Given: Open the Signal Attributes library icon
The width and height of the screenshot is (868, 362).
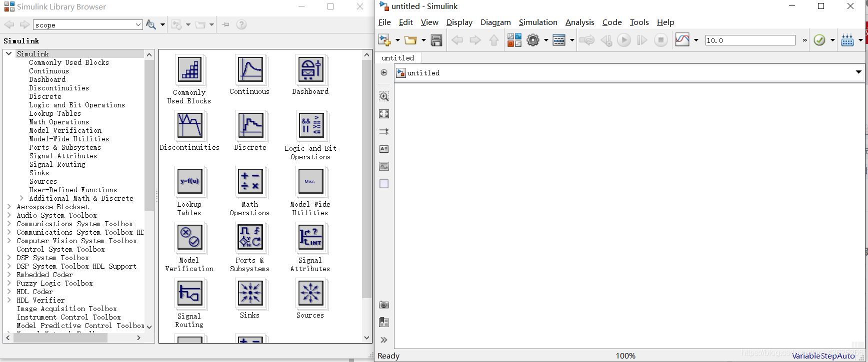Looking at the screenshot, I should [x=310, y=238].
